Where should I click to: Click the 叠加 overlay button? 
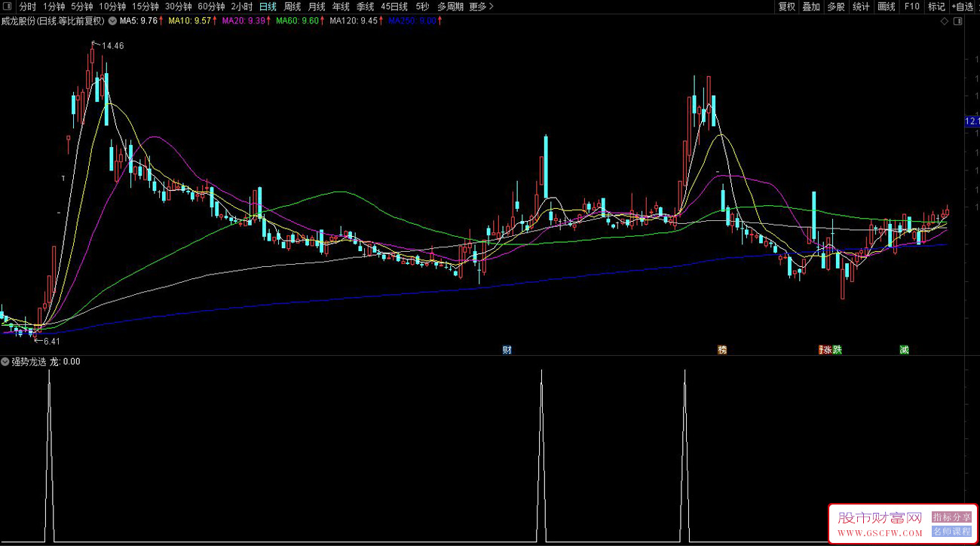(811, 7)
